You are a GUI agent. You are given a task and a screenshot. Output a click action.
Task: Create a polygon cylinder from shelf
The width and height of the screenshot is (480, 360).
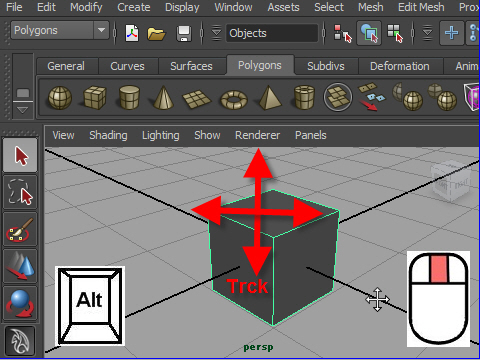(x=129, y=97)
